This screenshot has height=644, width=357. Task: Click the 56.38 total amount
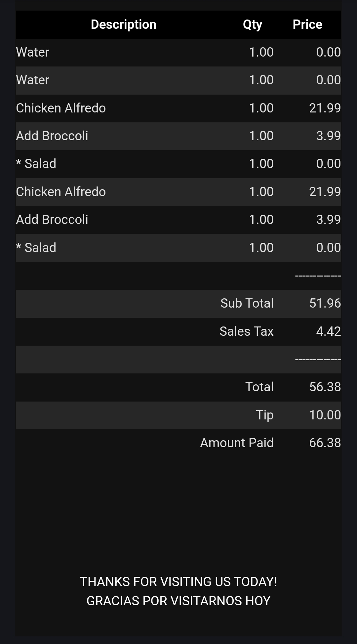pos(325,387)
